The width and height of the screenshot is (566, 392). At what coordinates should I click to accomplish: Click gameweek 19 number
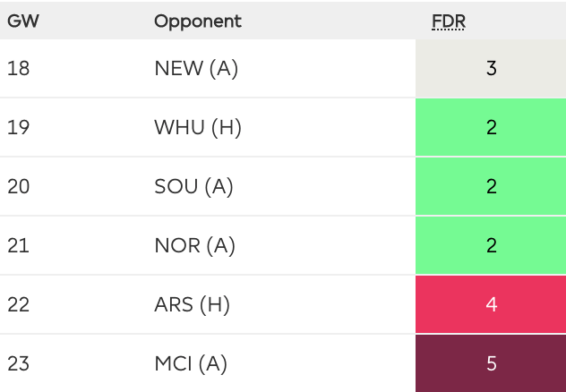(x=18, y=127)
